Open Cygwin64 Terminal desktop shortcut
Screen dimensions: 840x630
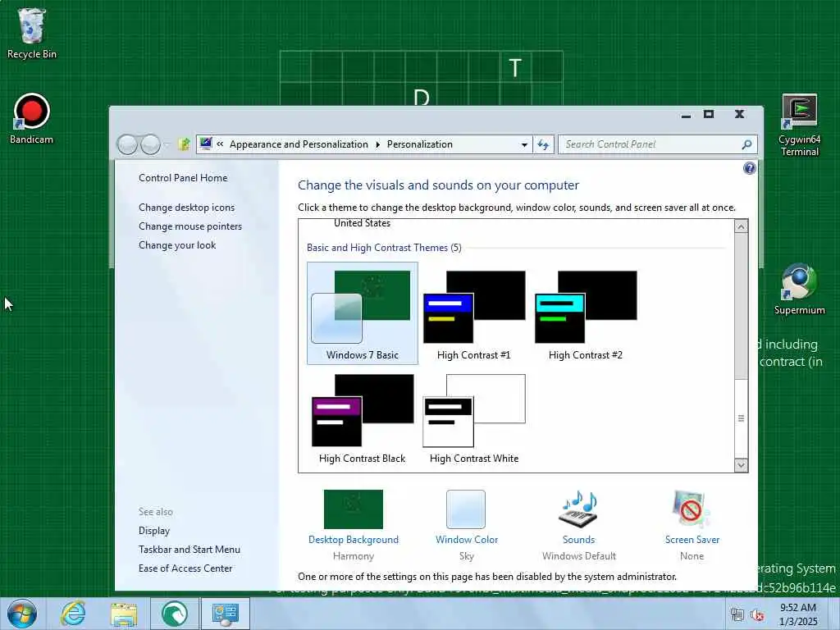coord(799,125)
